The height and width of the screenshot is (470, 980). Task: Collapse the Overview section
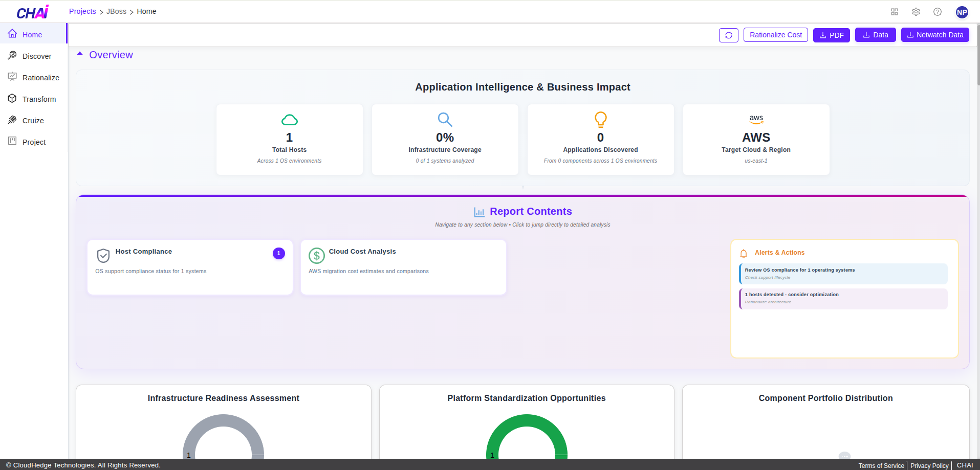(80, 54)
